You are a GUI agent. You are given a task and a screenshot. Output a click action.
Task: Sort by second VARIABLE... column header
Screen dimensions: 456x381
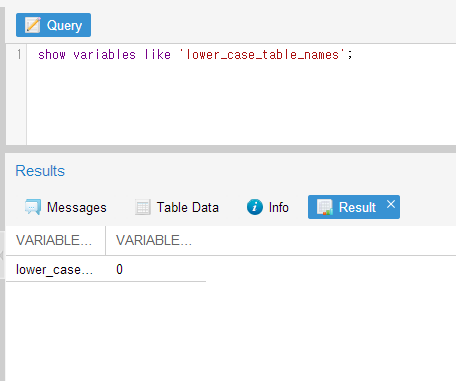[x=155, y=240]
